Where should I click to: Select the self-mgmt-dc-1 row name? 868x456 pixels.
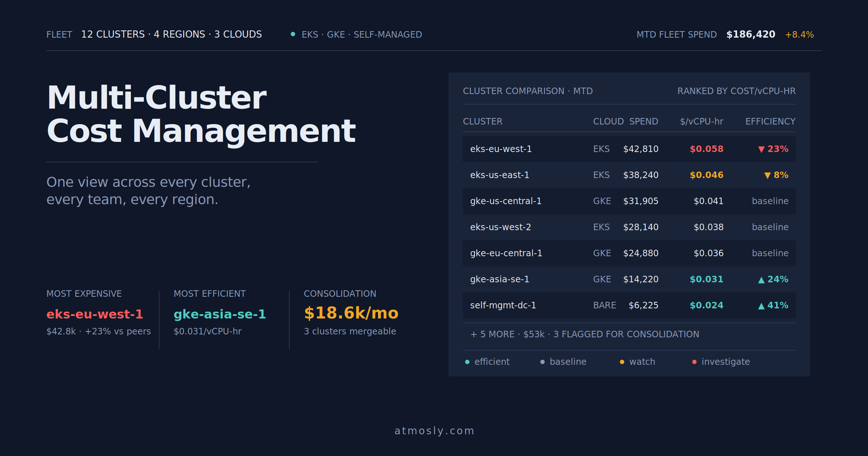[503, 305]
